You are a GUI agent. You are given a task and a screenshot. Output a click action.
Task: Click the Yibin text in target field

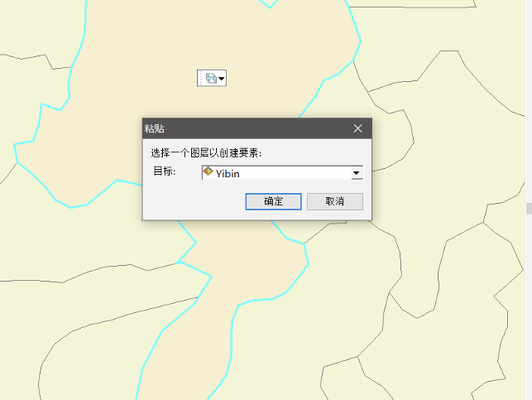coord(228,174)
